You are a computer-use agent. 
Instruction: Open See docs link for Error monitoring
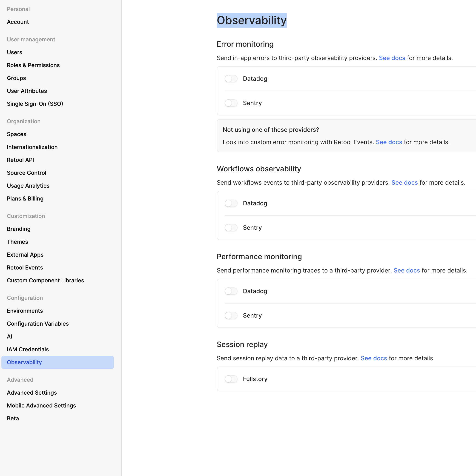392,58
